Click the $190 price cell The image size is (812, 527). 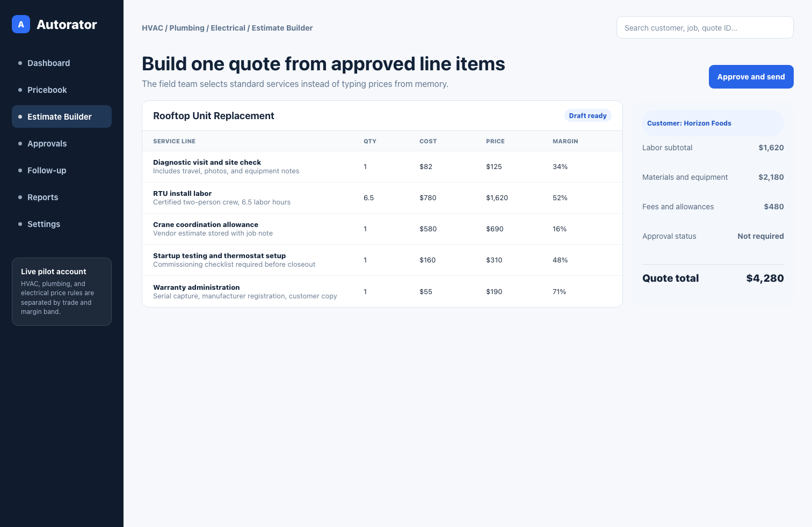point(494,291)
